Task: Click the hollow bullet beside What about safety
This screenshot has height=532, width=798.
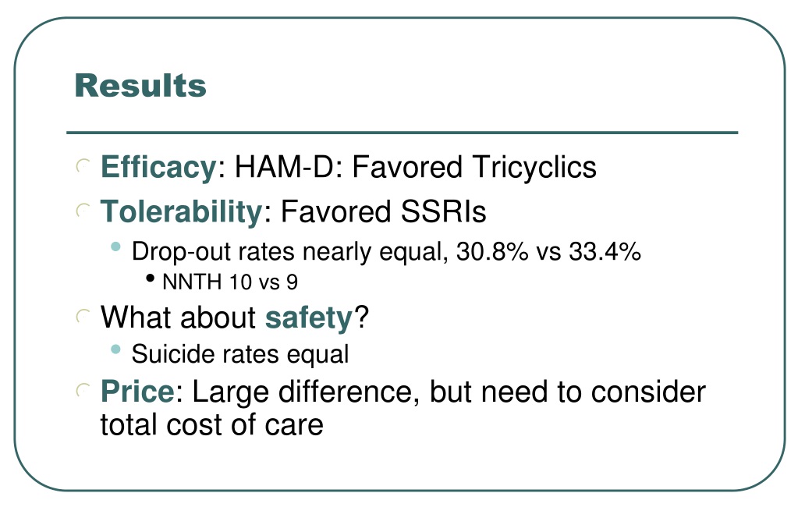Action: pos(83,316)
